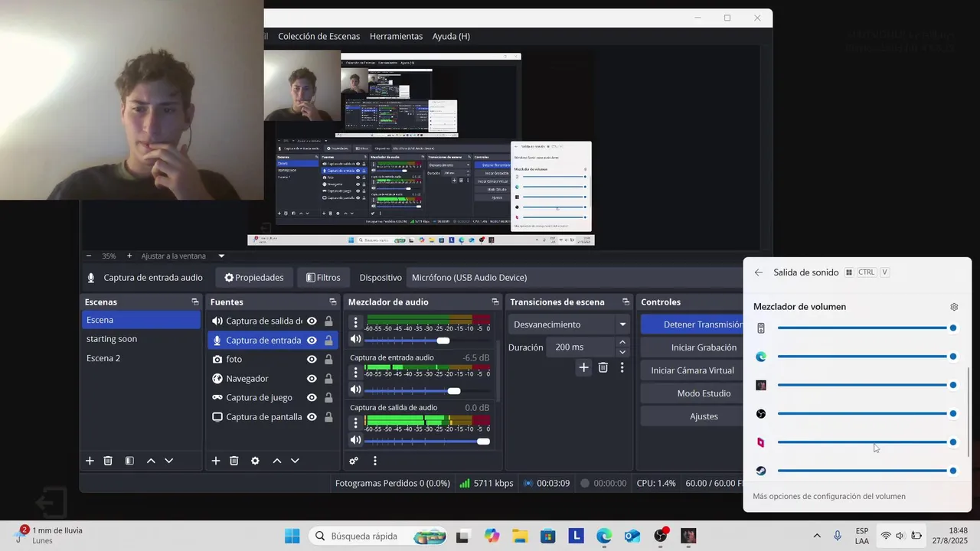Screen dimensions: 980x551
Task: Open volume mixer settings gear
Action: point(954,307)
